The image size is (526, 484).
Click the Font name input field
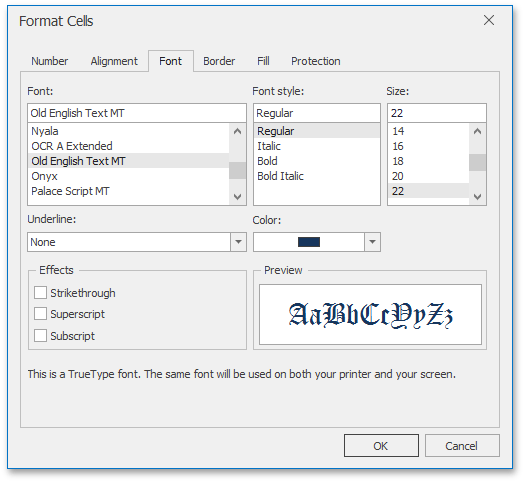137,113
